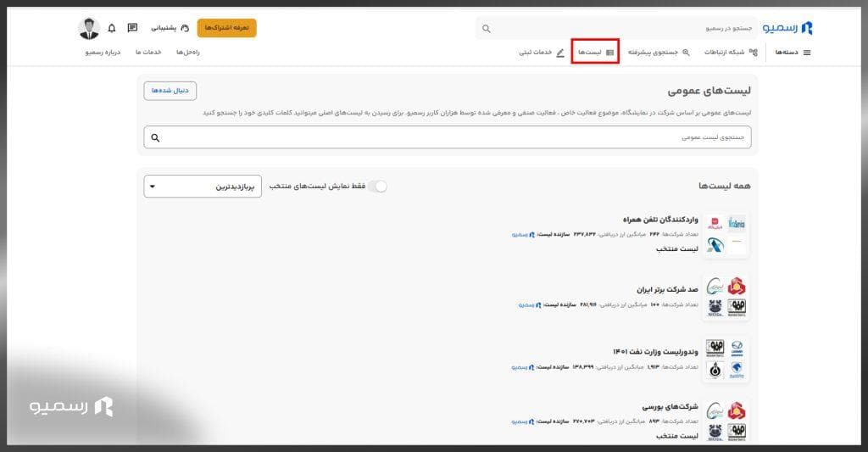Viewport: 868px width, 452px height.
Task: Open the واردکنندگان تلفن همراه list
Action: tap(660, 220)
